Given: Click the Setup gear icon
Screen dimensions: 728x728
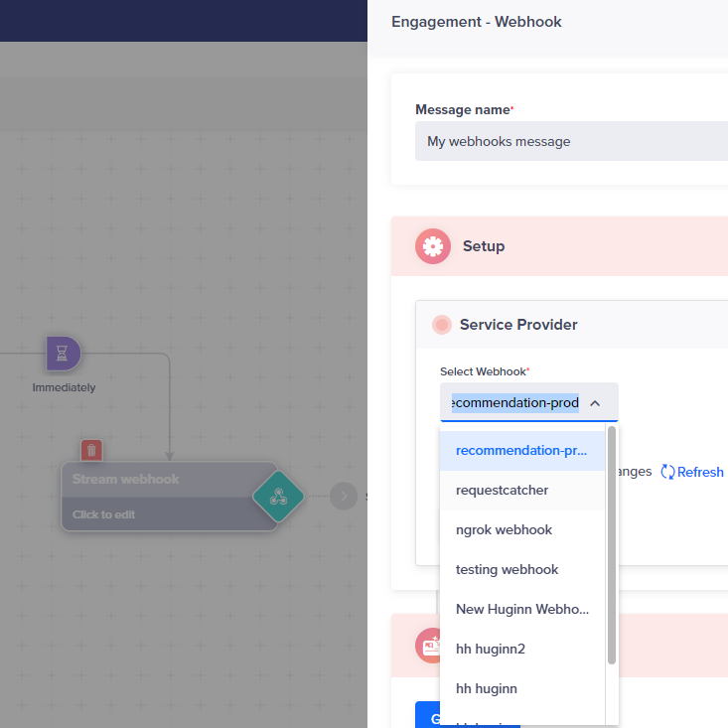Looking at the screenshot, I should pyautogui.click(x=432, y=246).
